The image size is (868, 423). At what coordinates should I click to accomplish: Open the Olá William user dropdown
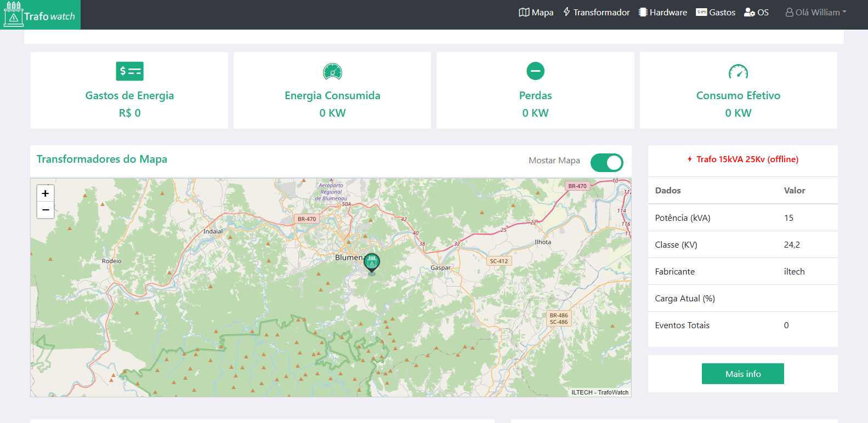pyautogui.click(x=816, y=12)
